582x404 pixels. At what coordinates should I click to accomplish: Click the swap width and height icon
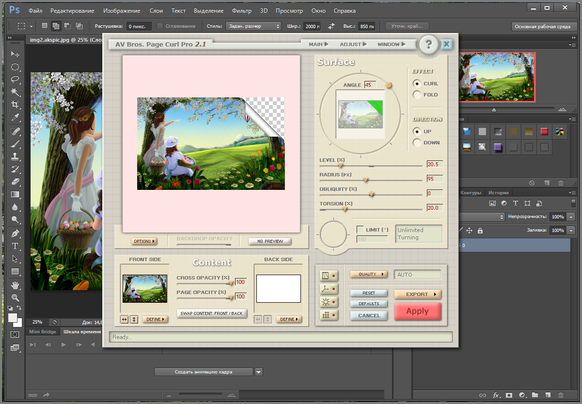331,26
